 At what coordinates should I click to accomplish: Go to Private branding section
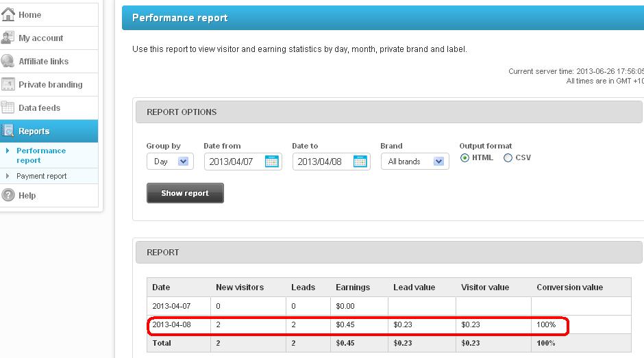point(49,85)
